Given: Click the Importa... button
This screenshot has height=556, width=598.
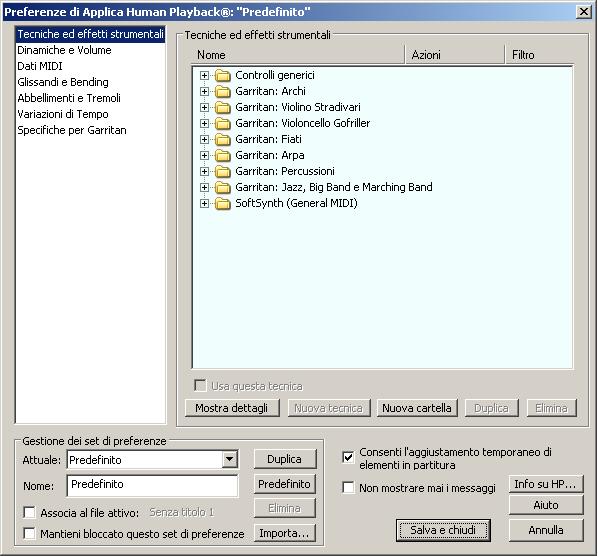Looking at the screenshot, I should pos(285,533).
